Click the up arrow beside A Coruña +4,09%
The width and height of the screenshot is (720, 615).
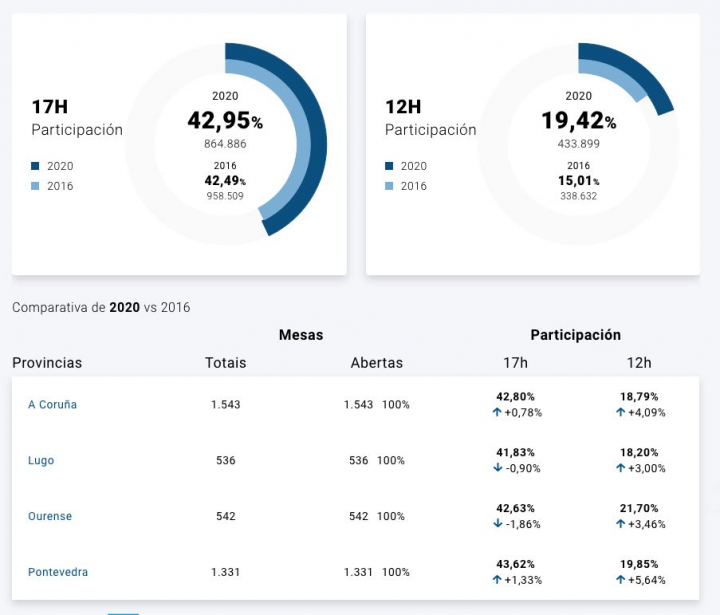point(620,412)
